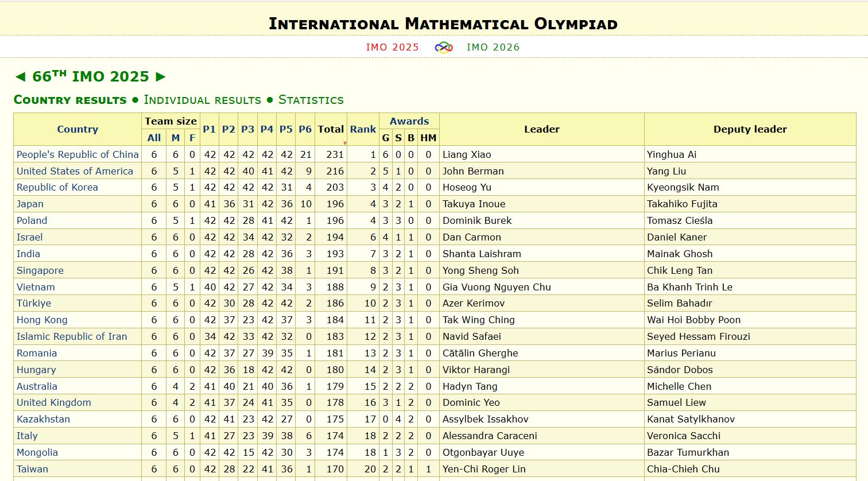Click leader name Hadyn Tang

pos(470,386)
